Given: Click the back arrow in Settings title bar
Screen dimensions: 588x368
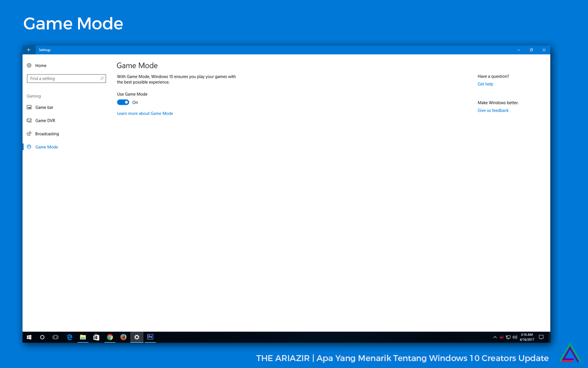Looking at the screenshot, I should (29, 50).
